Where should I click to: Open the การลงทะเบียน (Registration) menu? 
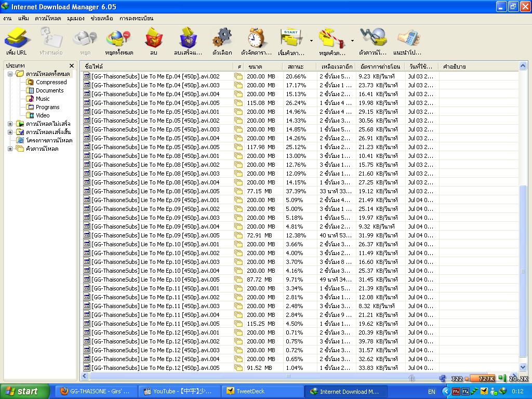click(137, 18)
